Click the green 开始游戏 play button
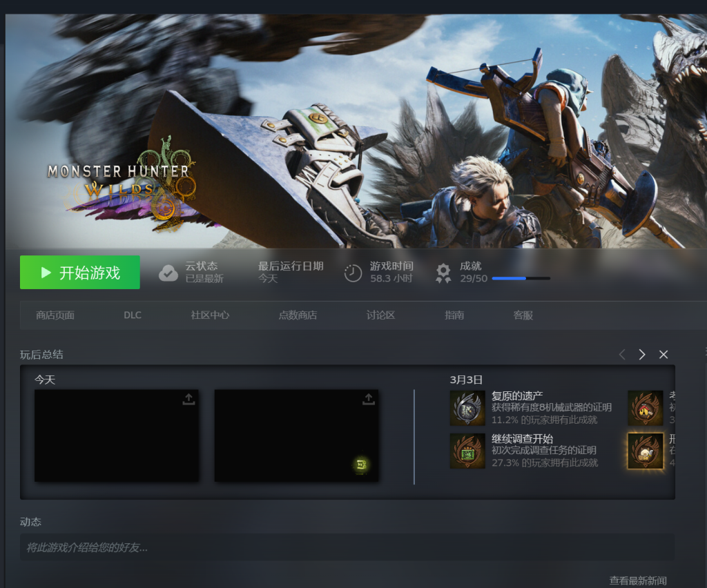Viewport: 707px width, 588px height. (80, 272)
